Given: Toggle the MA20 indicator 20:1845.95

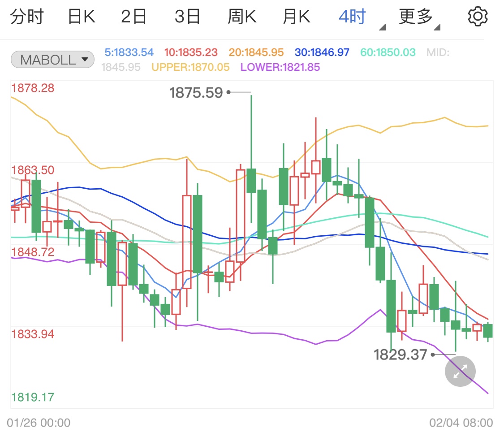Looking at the screenshot, I should click(x=257, y=52).
